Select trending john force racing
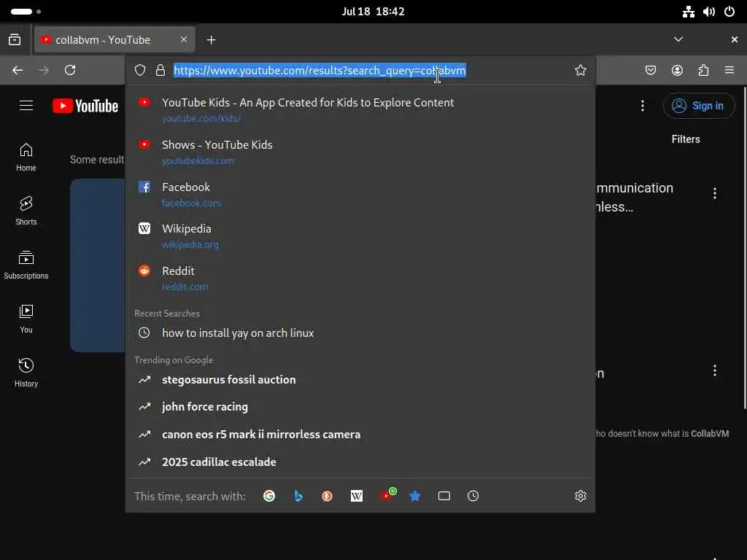 tap(360, 407)
